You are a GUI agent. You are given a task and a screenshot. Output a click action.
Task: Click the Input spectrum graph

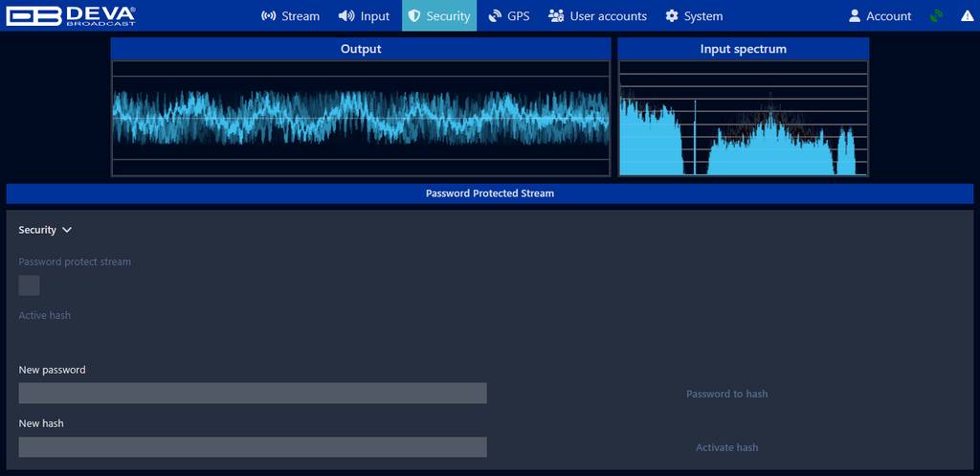pos(743,118)
